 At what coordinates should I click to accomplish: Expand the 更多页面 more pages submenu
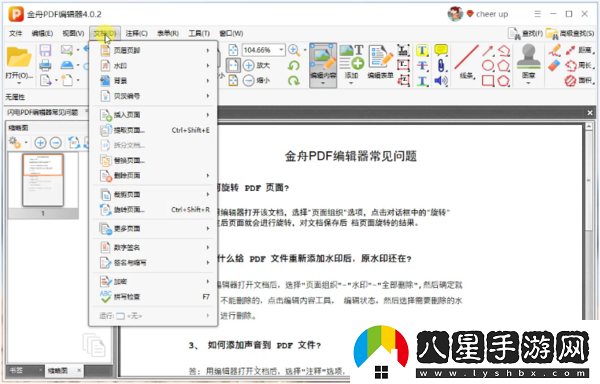pos(153,228)
